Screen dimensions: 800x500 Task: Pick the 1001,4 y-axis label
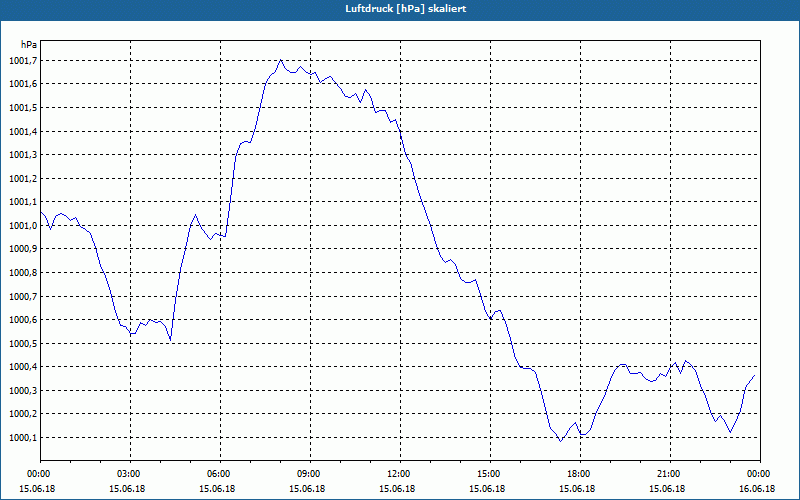pos(23,132)
